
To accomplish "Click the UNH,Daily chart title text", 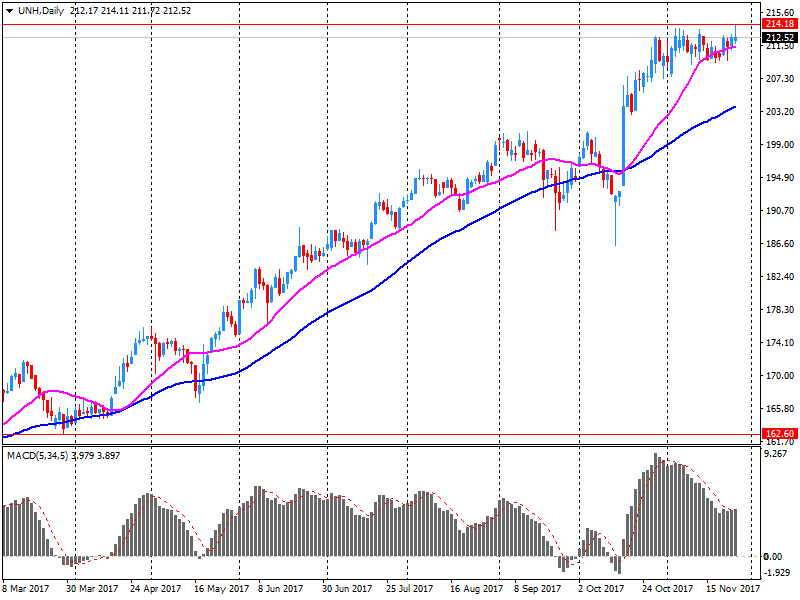I will (42, 10).
